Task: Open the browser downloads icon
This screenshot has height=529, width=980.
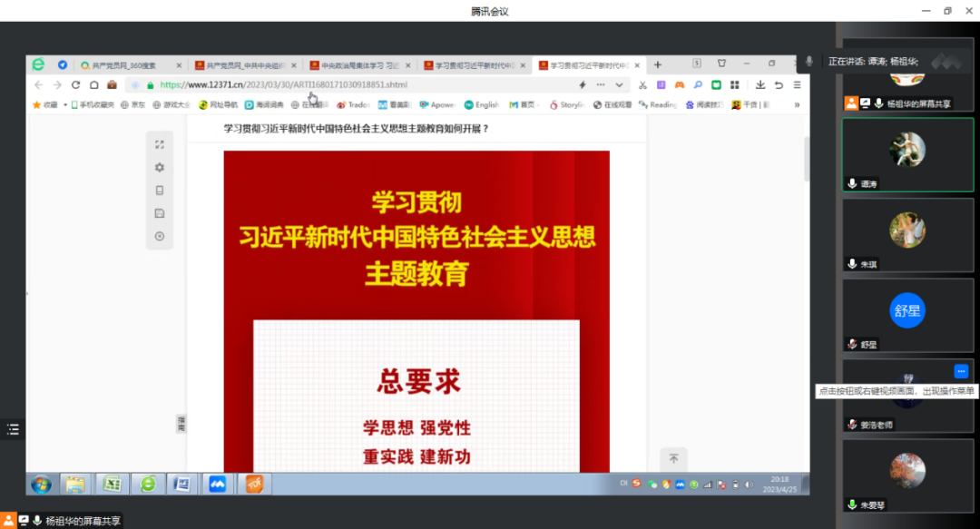Action: (x=759, y=84)
